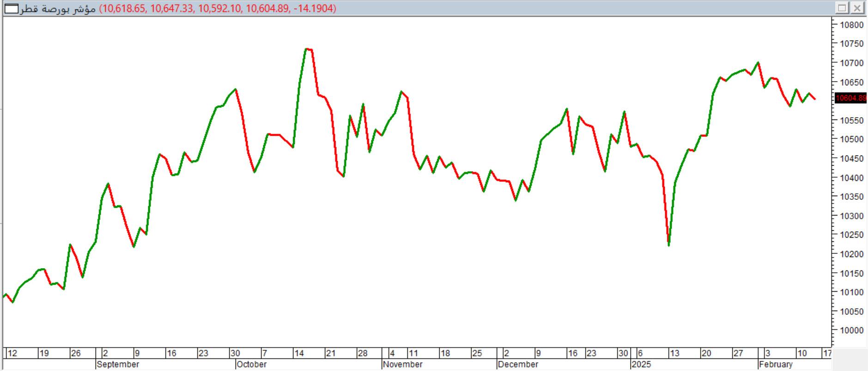The image size is (868, 371).
Task: Click date tick 23 in December
Action: [x=591, y=353]
